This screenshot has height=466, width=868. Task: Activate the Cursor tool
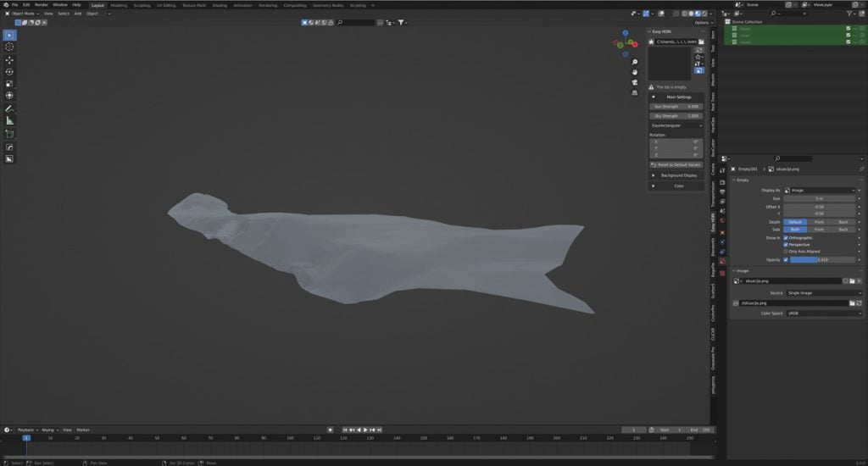(9, 47)
